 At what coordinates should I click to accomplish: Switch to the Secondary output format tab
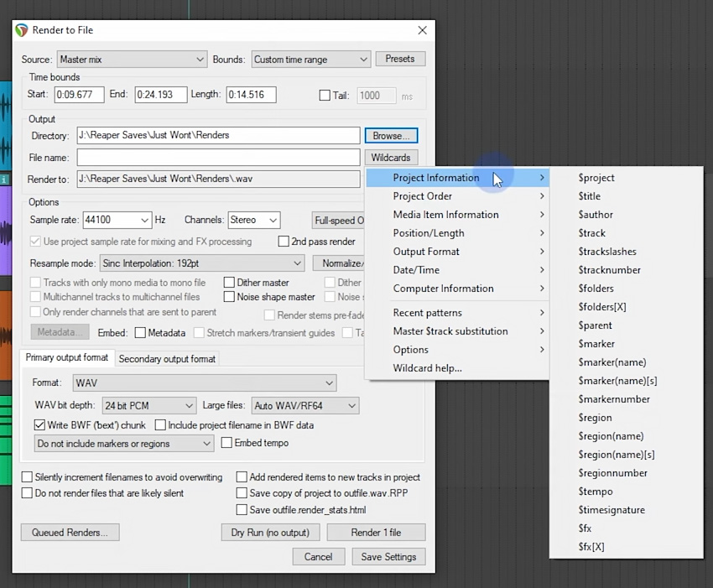point(166,357)
